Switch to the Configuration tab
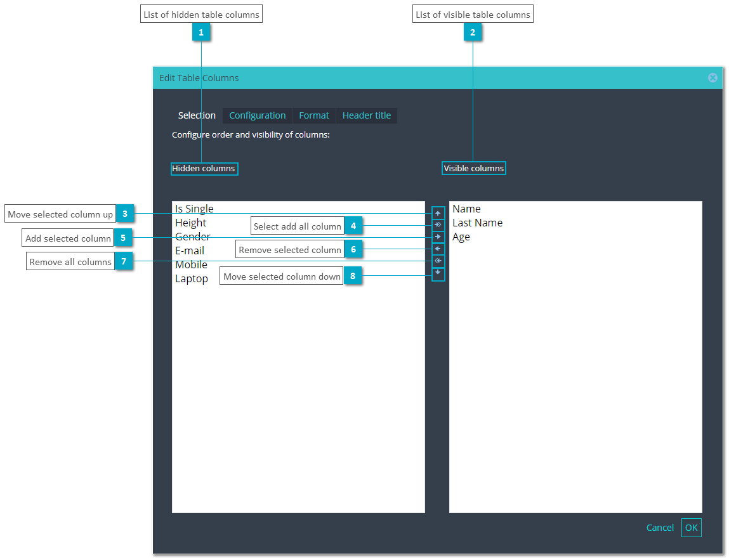The height and width of the screenshot is (560, 729). point(257,115)
